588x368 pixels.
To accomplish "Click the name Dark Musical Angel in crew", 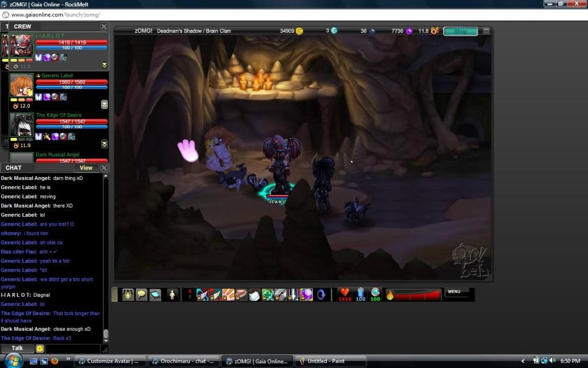I will click(57, 154).
